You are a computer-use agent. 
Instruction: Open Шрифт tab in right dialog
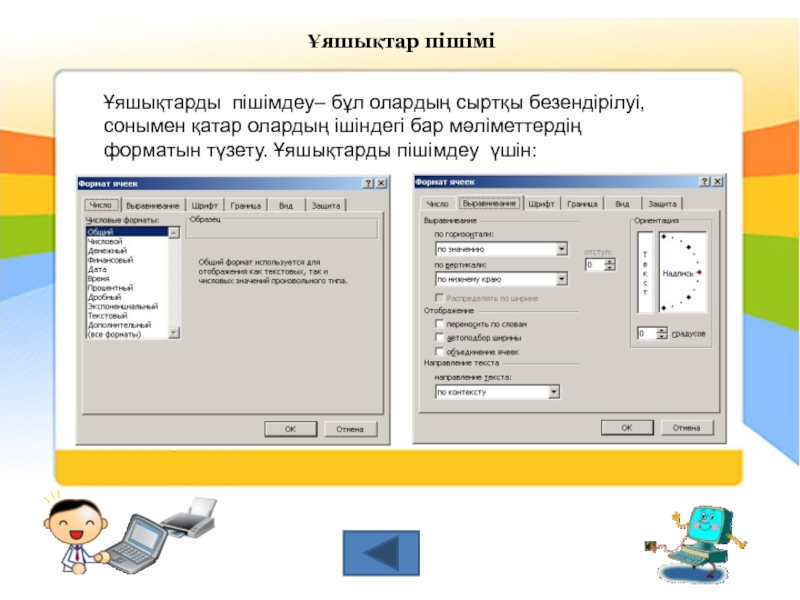541,204
